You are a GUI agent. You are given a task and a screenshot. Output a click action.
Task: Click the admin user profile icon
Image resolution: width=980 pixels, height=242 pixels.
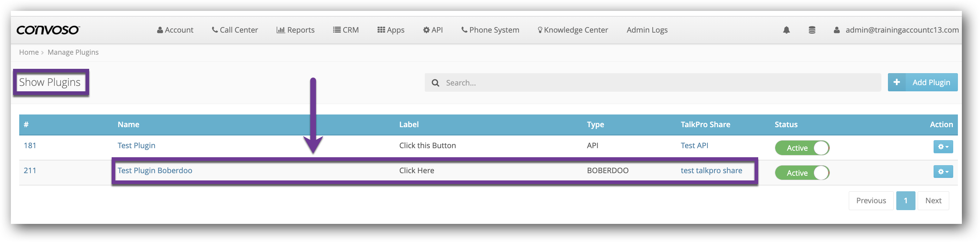click(836, 30)
